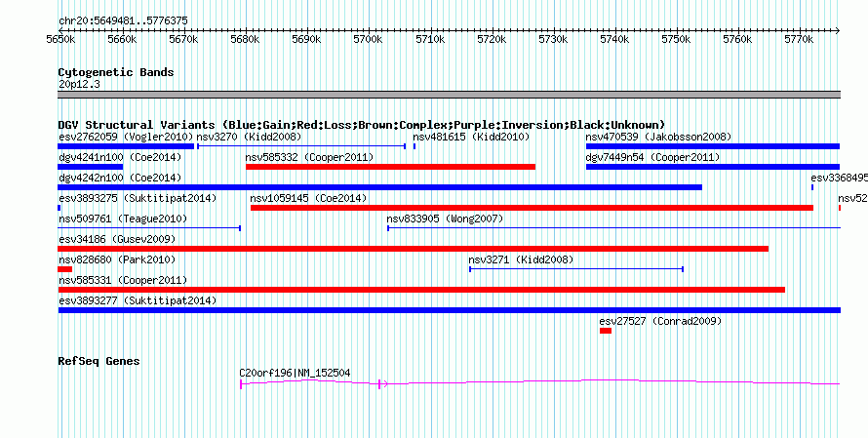The width and height of the screenshot is (868, 438).
Task: Click the 5670k ruler tick label
Action: (x=183, y=40)
